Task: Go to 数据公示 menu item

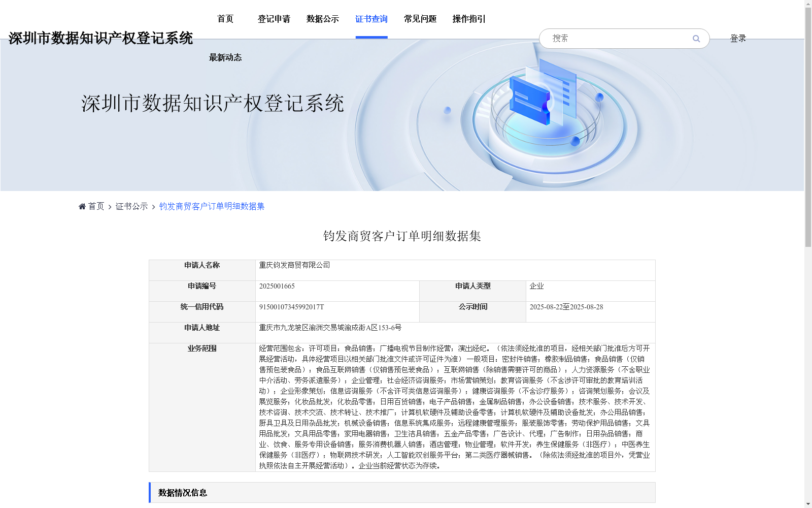Action: coord(323,19)
